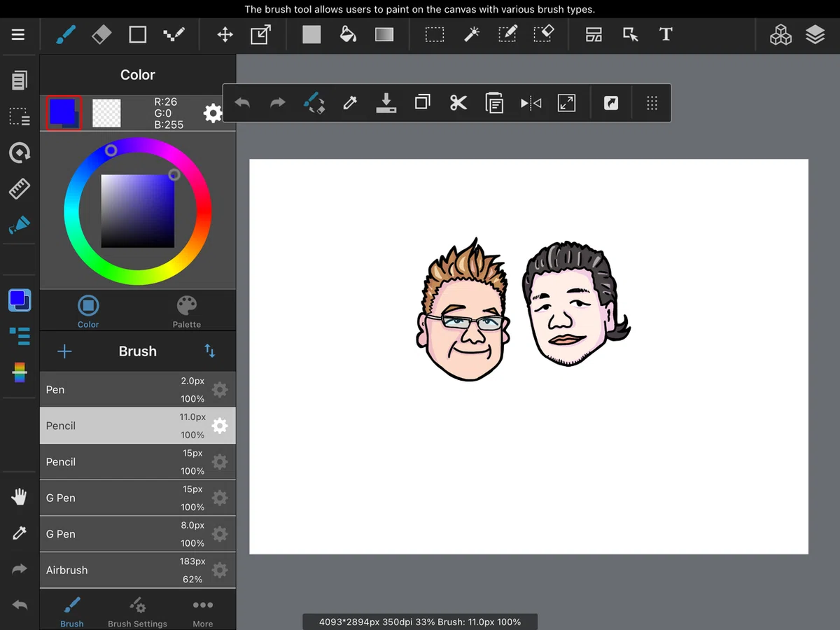
Task: Open the More tab
Action: pos(203,611)
